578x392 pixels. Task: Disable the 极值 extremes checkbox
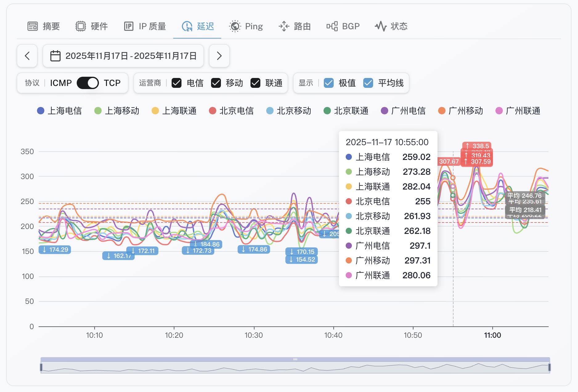329,83
